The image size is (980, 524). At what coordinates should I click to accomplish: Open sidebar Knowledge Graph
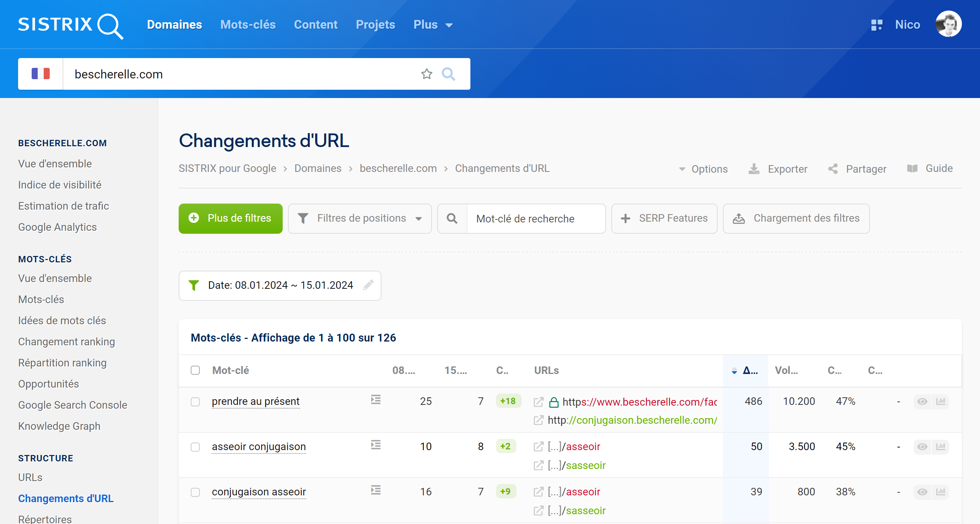tap(59, 426)
